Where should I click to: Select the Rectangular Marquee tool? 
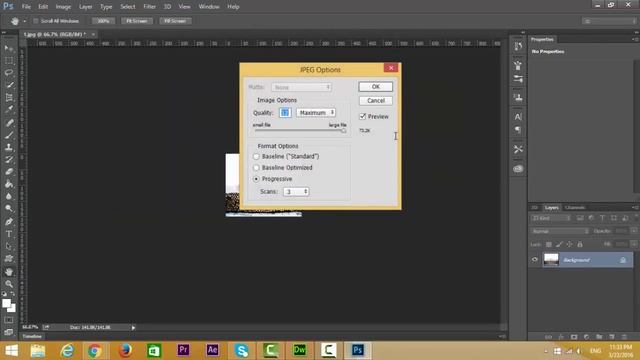[x=9, y=61]
